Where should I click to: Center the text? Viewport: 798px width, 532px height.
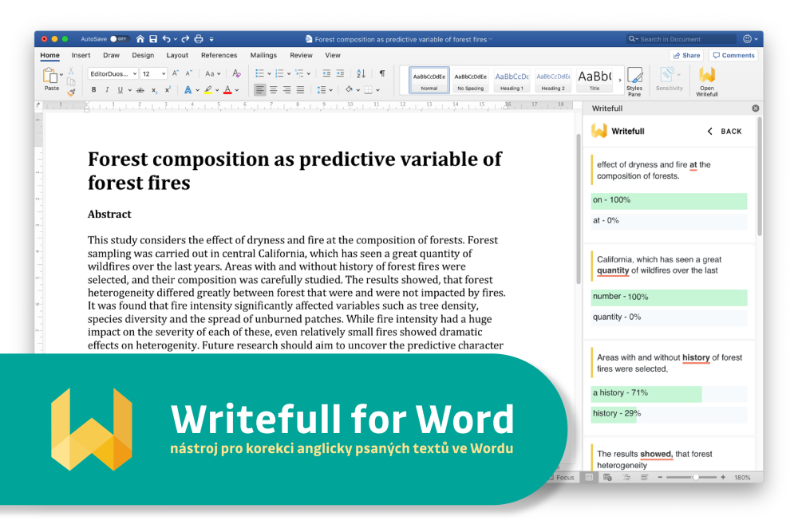pos(273,90)
